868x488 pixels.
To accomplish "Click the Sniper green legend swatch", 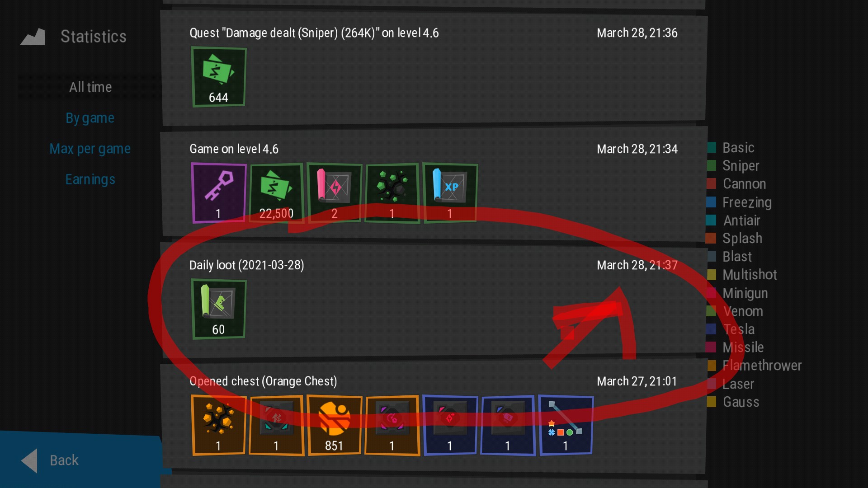I will pyautogui.click(x=712, y=165).
